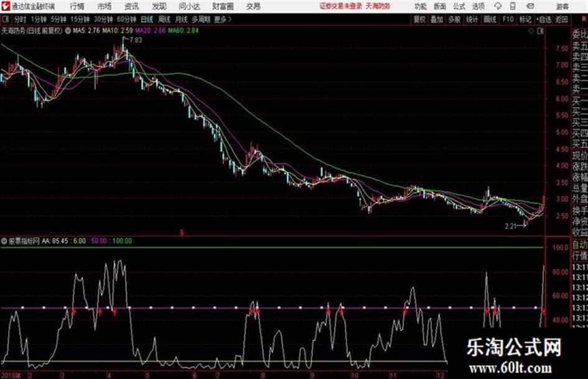Image resolution: width=588 pixels, height=379 pixels.
Task: Switch to the 30分钟 period tab
Action: pyautogui.click(x=103, y=19)
